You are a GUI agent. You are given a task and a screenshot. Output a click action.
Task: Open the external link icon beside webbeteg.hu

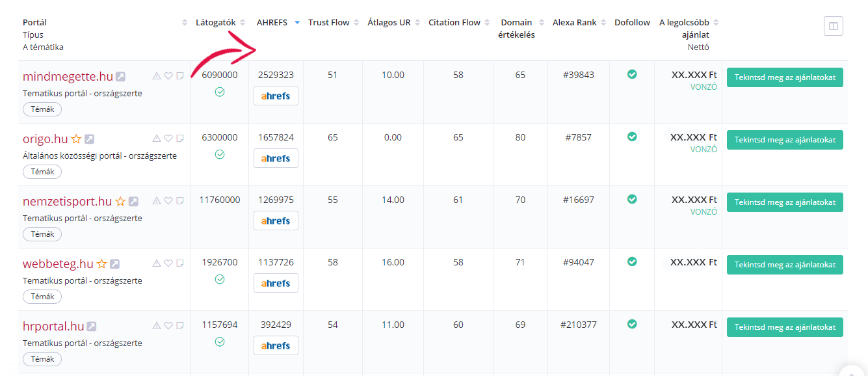tap(114, 264)
